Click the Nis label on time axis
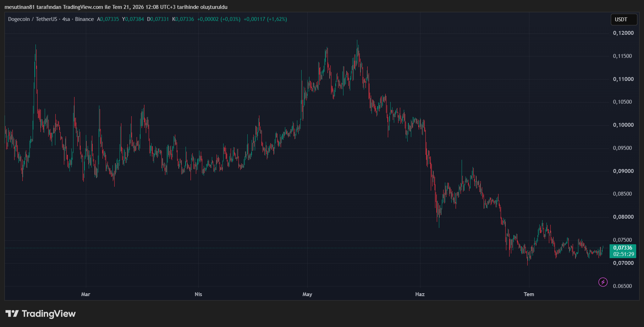644x327 pixels. point(198,294)
